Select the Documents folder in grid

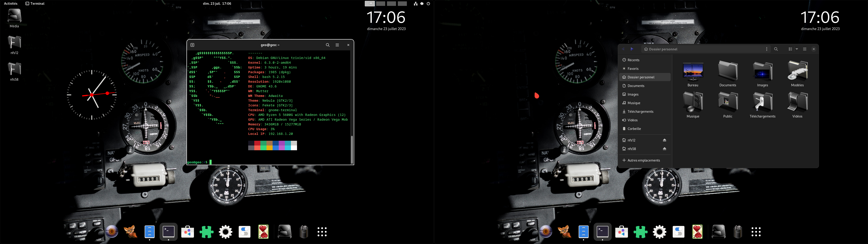[728, 74]
